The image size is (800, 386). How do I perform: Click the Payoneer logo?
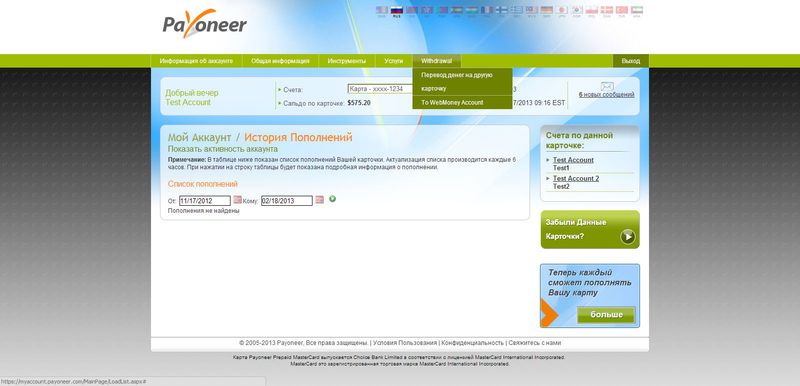[x=205, y=23]
